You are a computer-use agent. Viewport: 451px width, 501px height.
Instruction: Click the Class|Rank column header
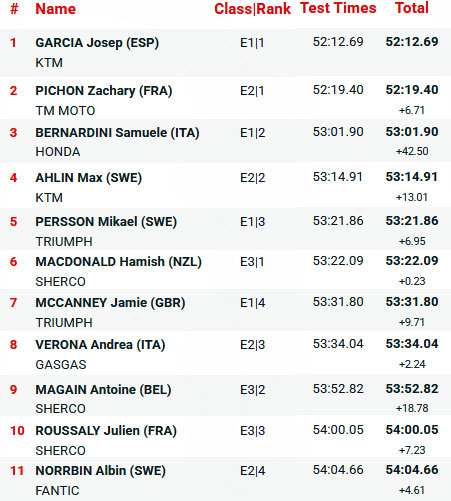click(x=252, y=9)
